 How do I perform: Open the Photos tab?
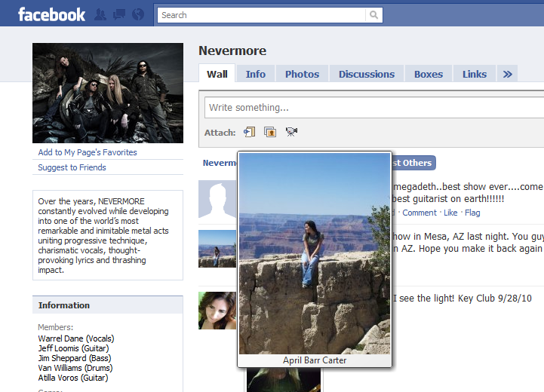click(x=302, y=74)
